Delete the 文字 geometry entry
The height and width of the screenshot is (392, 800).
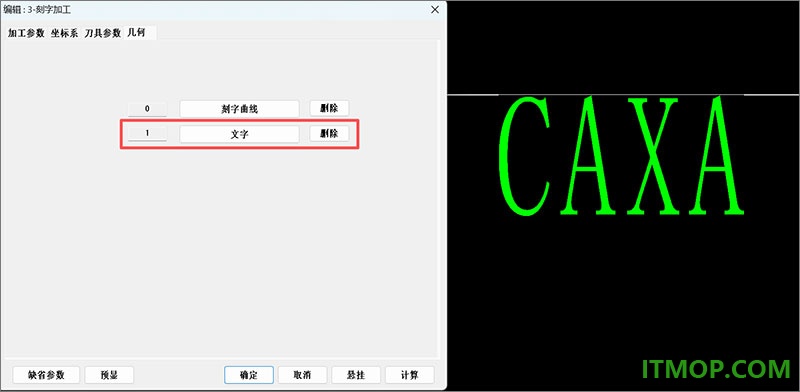point(329,134)
